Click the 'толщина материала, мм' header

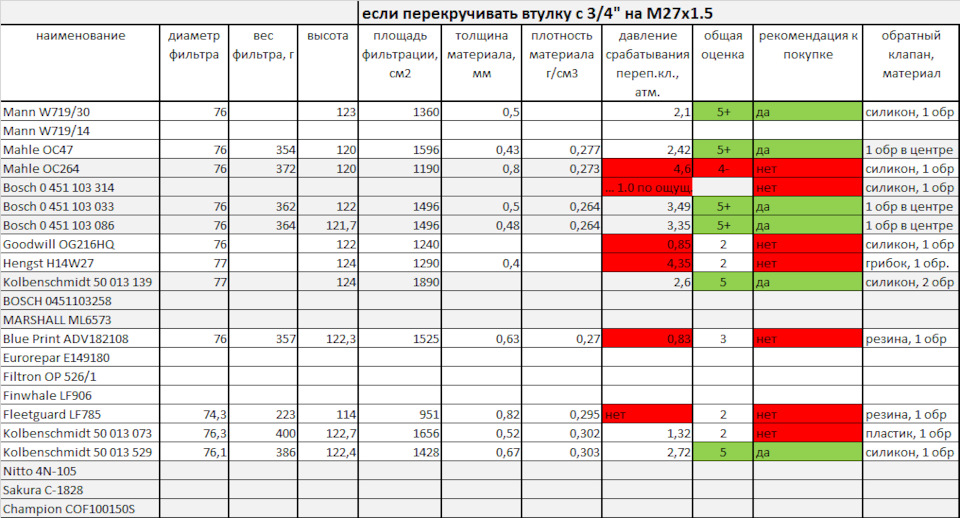click(x=481, y=63)
